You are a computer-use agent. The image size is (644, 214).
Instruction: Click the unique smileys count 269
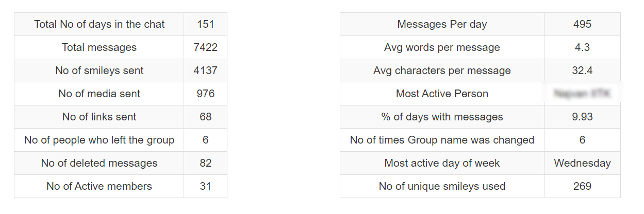click(582, 186)
